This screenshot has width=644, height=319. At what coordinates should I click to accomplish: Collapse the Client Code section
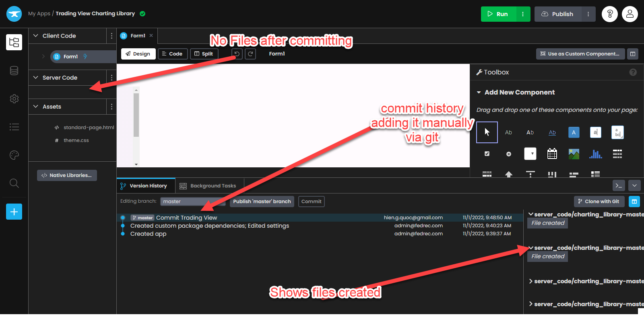pyautogui.click(x=35, y=36)
